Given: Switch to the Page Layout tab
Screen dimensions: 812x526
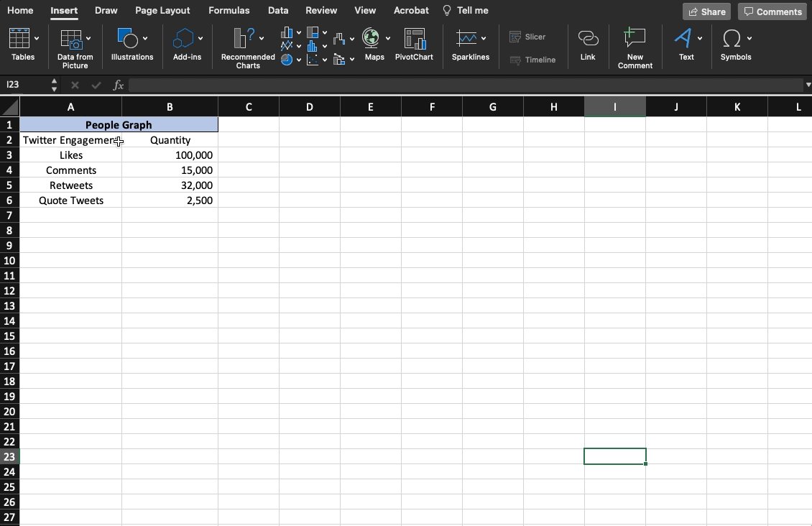Looking at the screenshot, I should coord(162,10).
